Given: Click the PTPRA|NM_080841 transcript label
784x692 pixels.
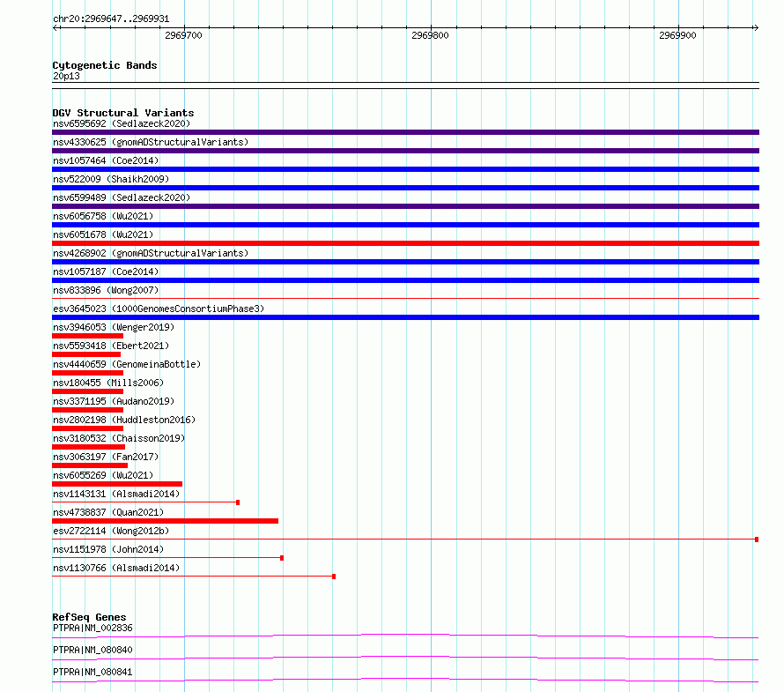Looking at the screenshot, I should [x=92, y=672].
